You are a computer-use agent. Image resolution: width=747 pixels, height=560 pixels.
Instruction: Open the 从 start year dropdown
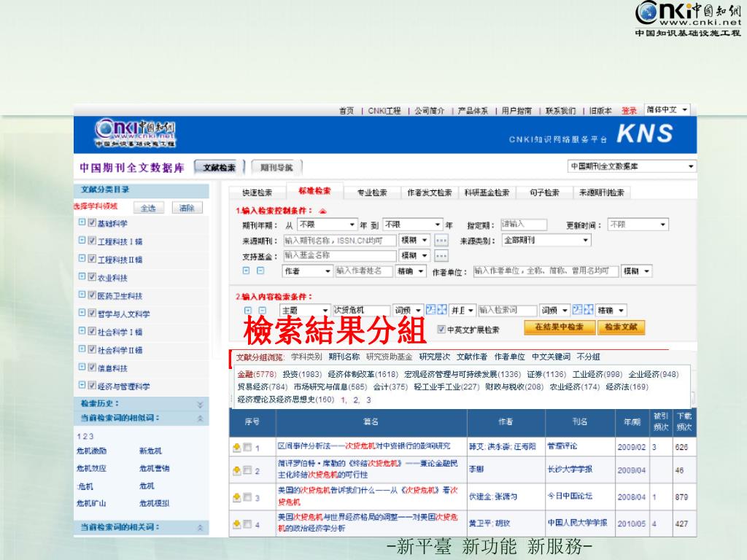327,225
